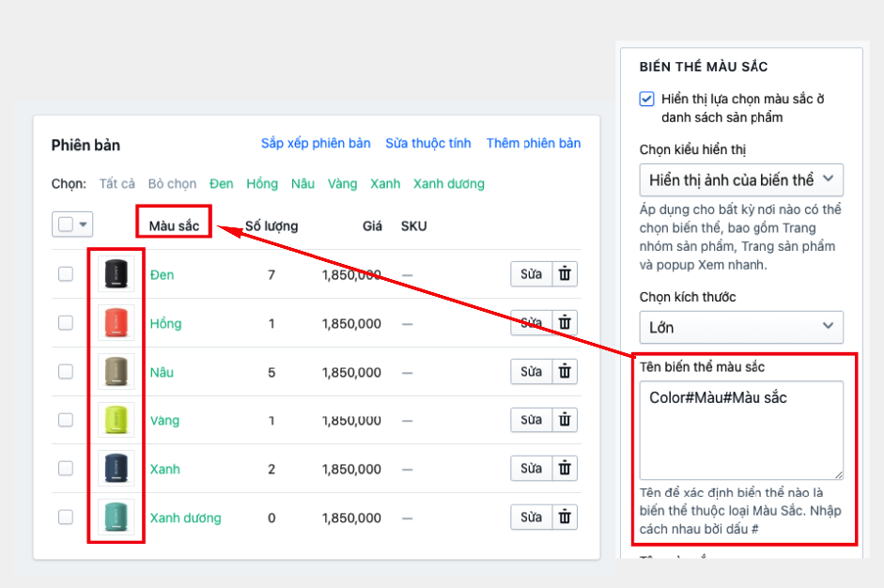The image size is (884, 588).
Task: Delete the Đen variant with trash icon
Action: (x=565, y=274)
